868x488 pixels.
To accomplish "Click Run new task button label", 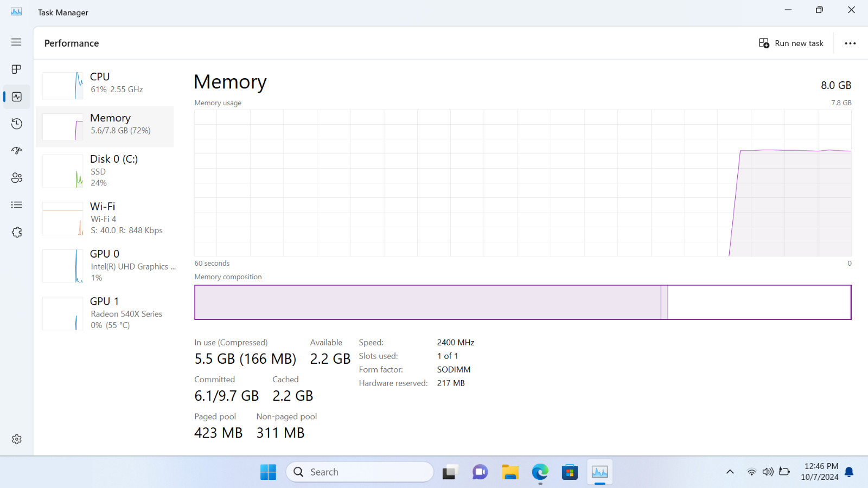I will pos(799,43).
